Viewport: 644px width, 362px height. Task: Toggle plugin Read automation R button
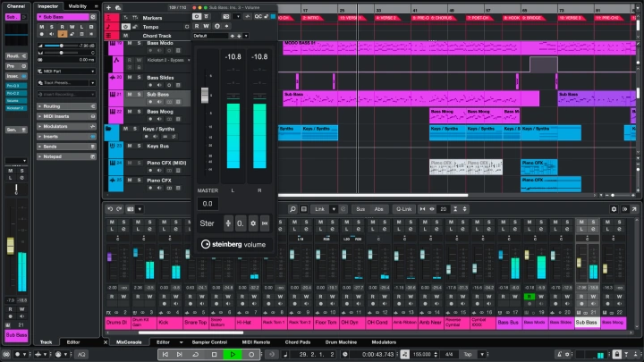[x=197, y=26]
